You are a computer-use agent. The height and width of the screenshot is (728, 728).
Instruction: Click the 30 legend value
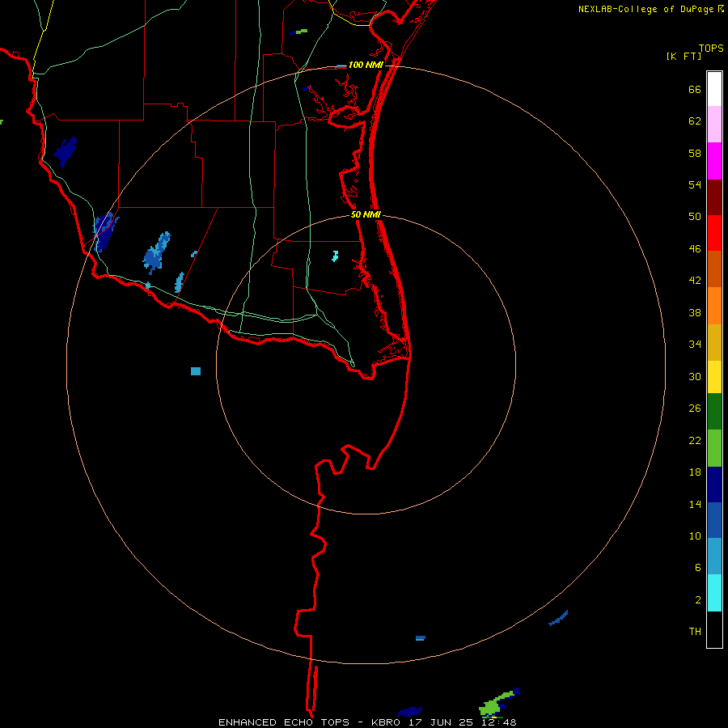695,376
